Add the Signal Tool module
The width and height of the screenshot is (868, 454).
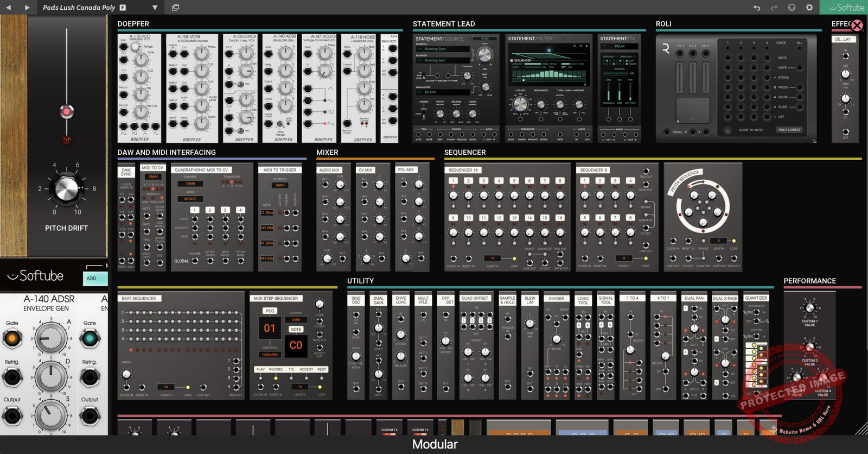coord(605,346)
